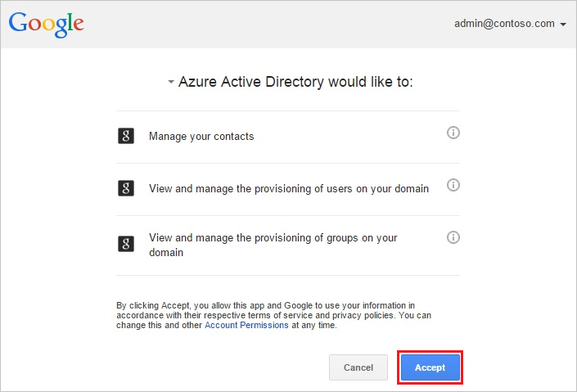Select the provisioning of users permission text
The height and width of the screenshot is (392, 577).
point(288,189)
